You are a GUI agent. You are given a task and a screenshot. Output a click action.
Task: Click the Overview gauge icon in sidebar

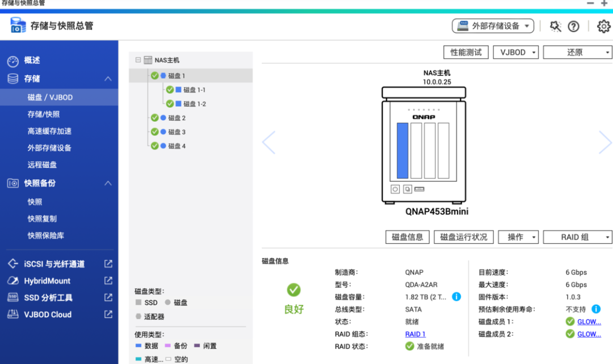pyautogui.click(x=13, y=61)
